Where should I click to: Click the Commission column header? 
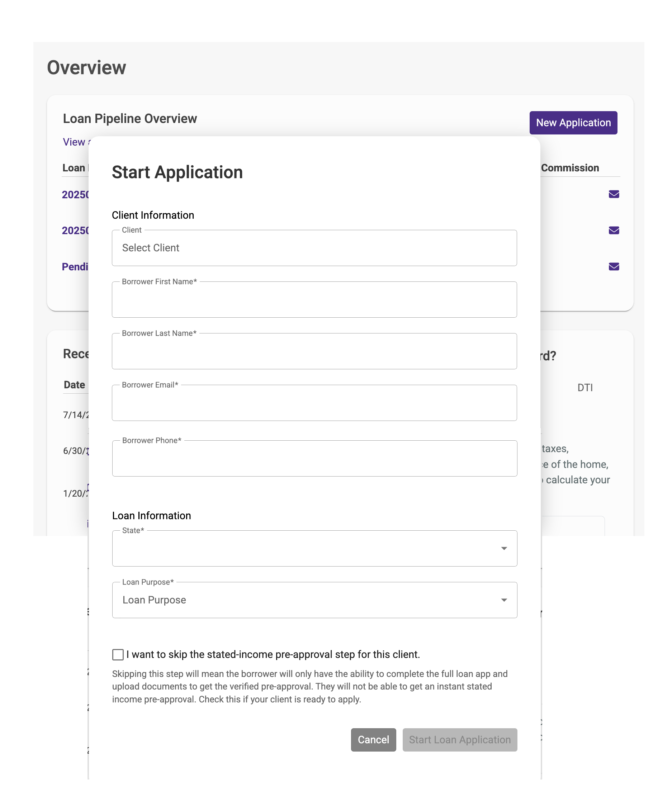coord(570,168)
